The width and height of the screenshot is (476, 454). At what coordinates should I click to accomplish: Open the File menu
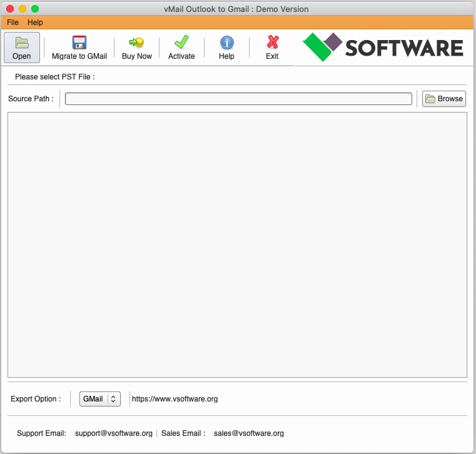pyautogui.click(x=13, y=23)
